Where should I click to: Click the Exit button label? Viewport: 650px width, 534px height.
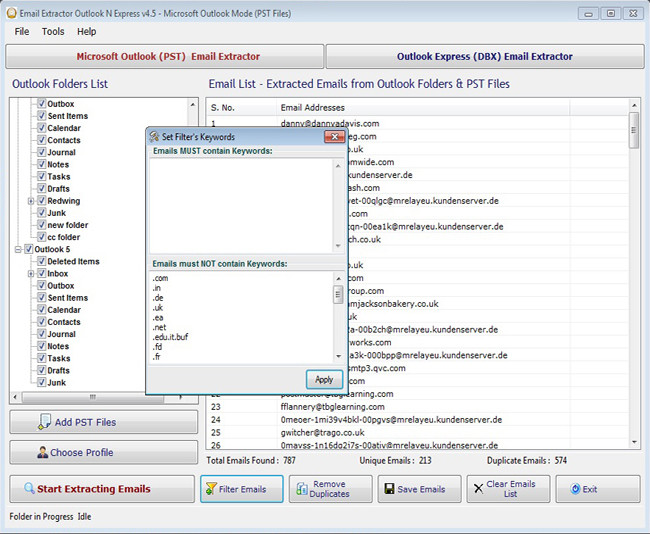(590, 489)
